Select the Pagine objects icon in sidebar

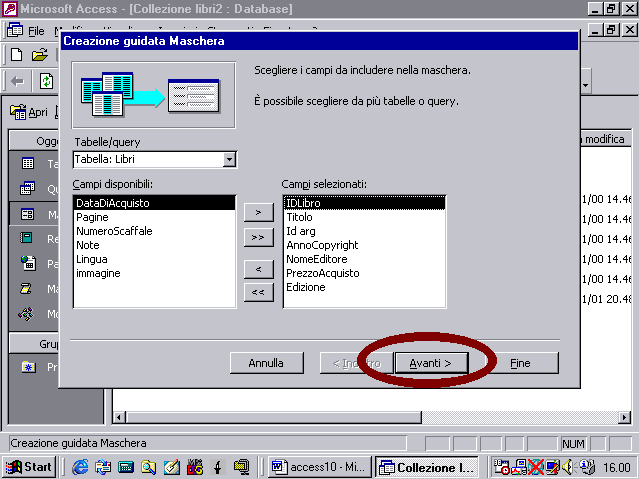tap(28, 263)
